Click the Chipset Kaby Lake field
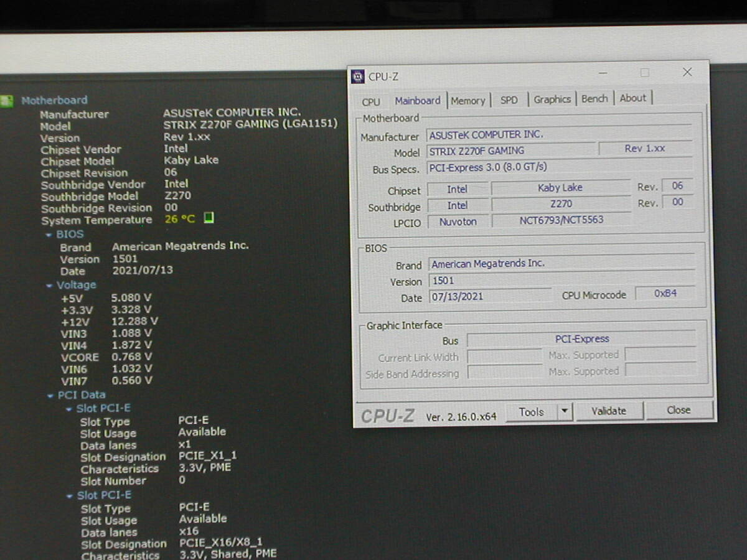The height and width of the screenshot is (560, 747). (x=560, y=188)
